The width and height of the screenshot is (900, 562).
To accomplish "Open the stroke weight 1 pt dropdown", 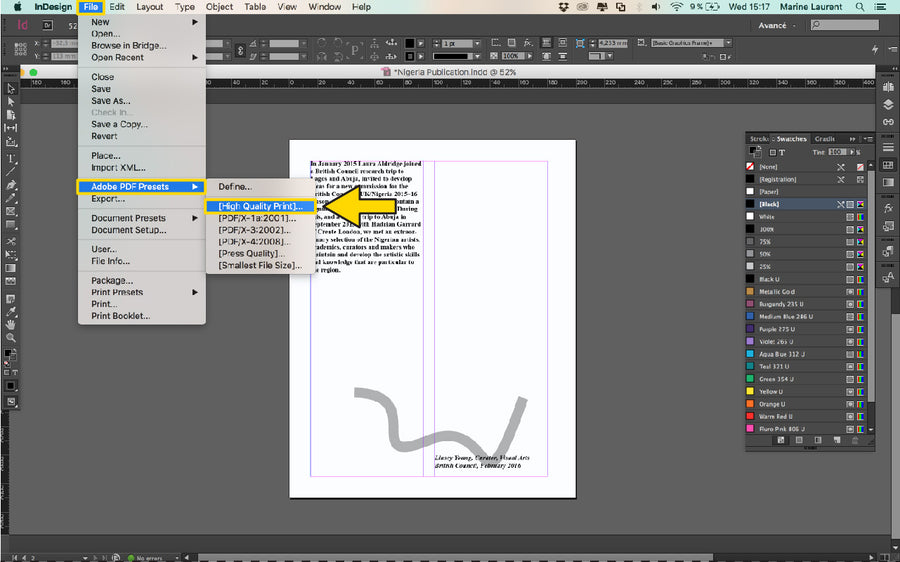I will pos(476,43).
